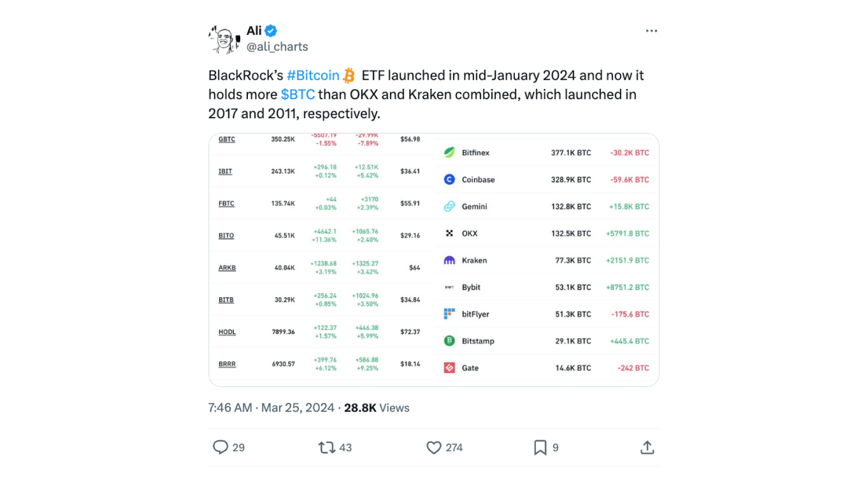Click the 274 likes count
This screenshot has width=868, height=488.
point(454,447)
